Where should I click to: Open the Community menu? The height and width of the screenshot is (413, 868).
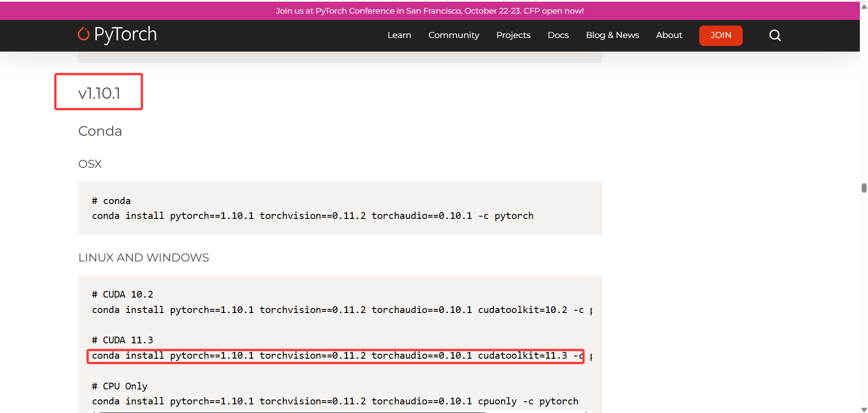[454, 35]
